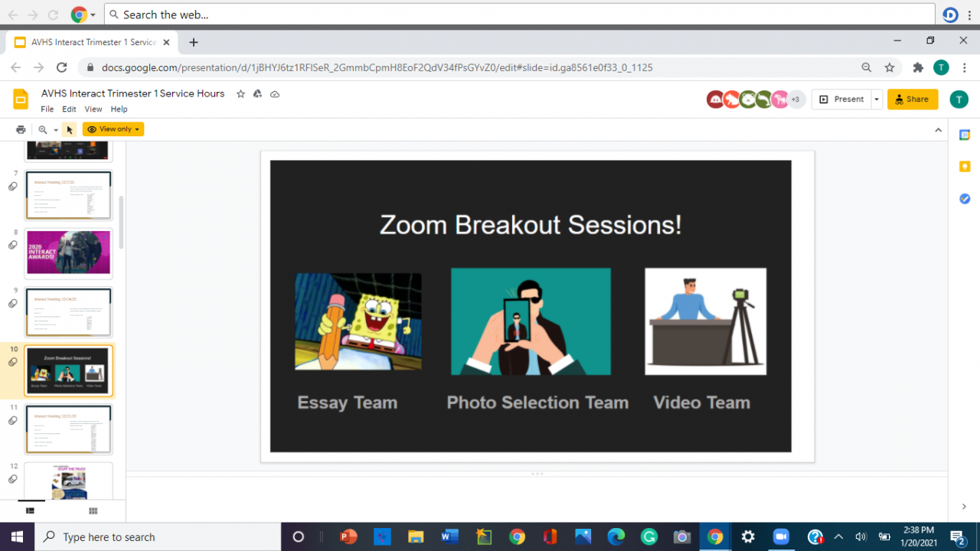This screenshot has height=551, width=980.
Task: Select slide 11 thumbnail
Action: point(68,429)
